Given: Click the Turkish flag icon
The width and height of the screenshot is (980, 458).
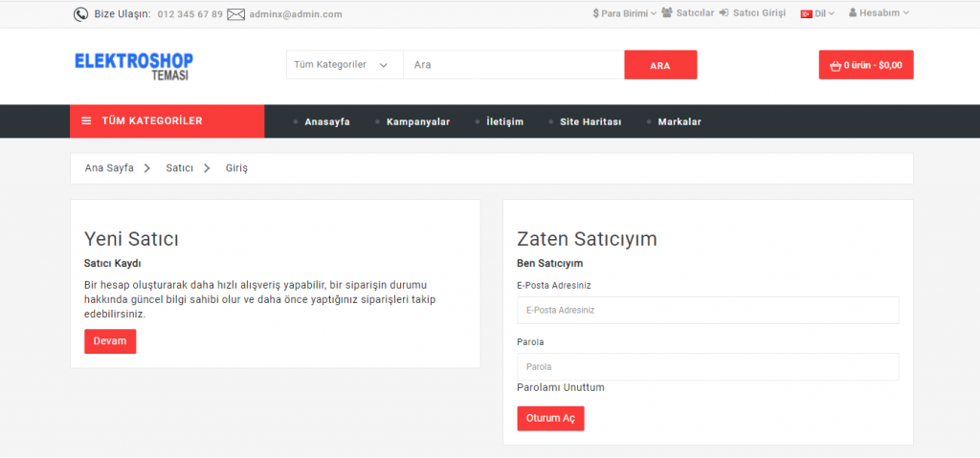Looking at the screenshot, I should (806, 13).
